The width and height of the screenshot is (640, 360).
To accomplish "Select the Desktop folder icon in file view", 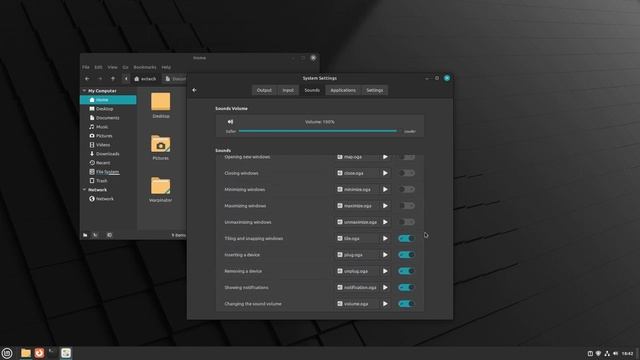I will [160, 102].
